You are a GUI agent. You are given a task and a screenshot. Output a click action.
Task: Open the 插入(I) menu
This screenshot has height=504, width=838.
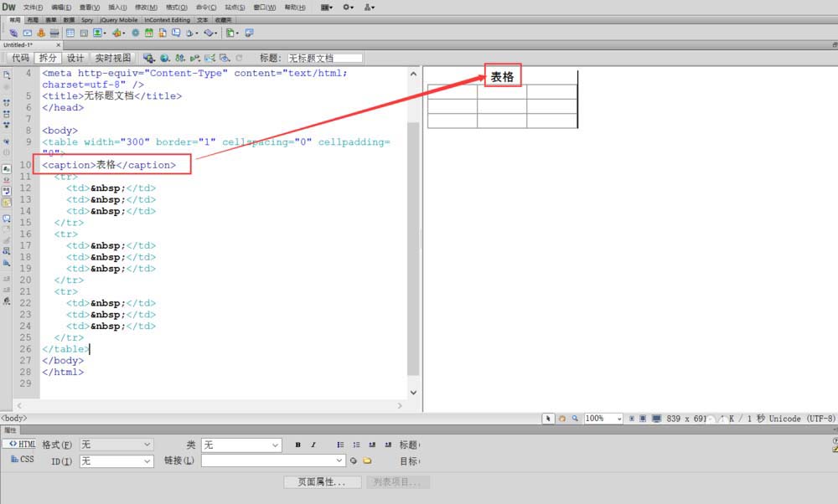(x=116, y=7)
